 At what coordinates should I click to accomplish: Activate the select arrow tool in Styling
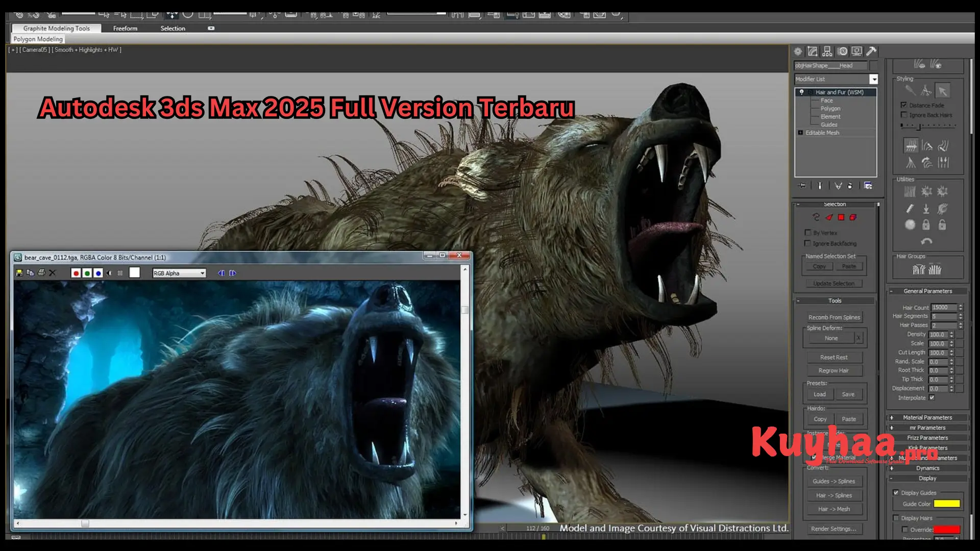point(943,90)
